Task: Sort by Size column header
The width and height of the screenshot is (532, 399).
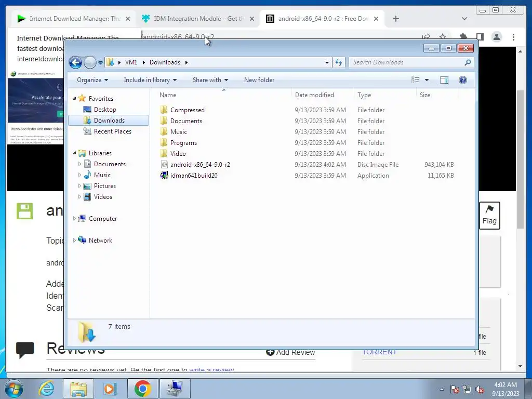Action: [x=437, y=95]
